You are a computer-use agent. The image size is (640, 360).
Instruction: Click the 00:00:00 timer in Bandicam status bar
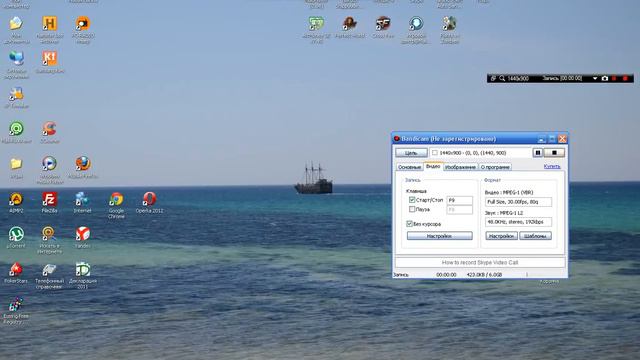click(x=446, y=275)
